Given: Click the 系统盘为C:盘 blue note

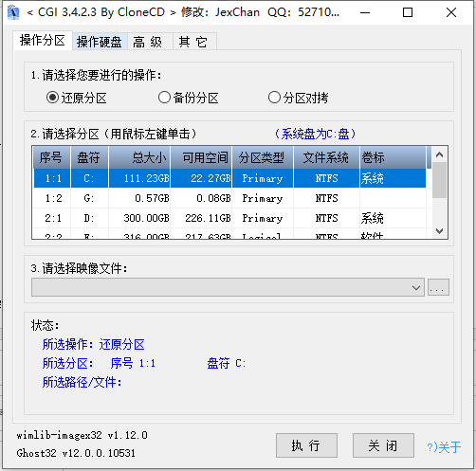Looking at the screenshot, I should pyautogui.click(x=316, y=134).
